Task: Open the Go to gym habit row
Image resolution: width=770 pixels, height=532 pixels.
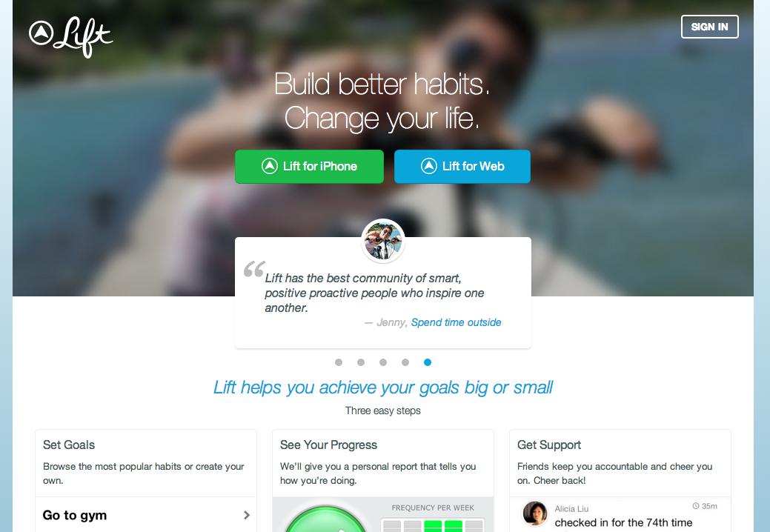Action: 146,514
